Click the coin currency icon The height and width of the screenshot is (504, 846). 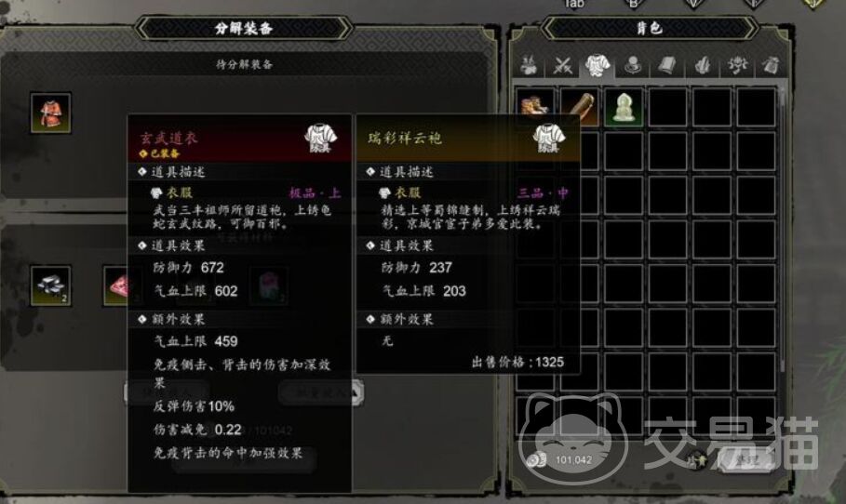coord(536,460)
